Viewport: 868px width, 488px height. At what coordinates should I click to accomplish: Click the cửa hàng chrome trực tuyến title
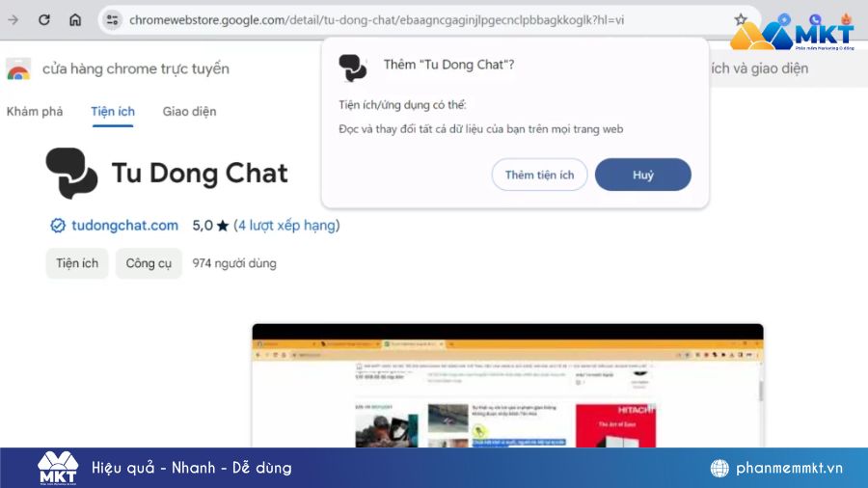pyautogui.click(x=136, y=68)
